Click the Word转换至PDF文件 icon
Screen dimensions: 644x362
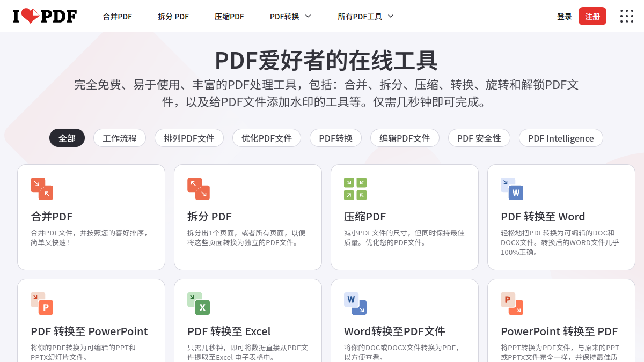coord(355,304)
